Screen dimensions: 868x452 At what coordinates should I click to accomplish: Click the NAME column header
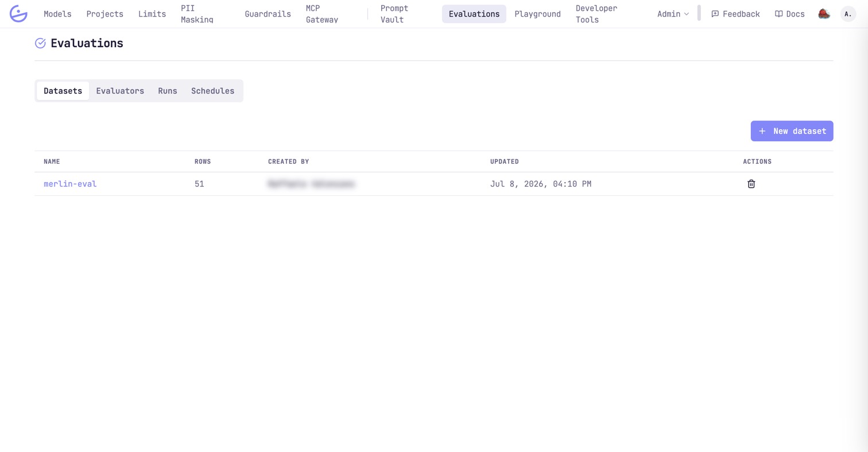click(x=52, y=161)
